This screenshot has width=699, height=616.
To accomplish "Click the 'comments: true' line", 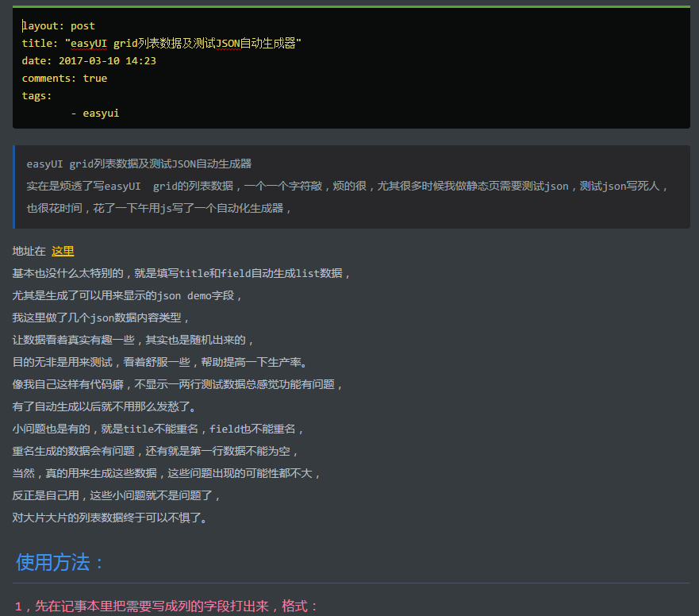I will click(x=64, y=78).
